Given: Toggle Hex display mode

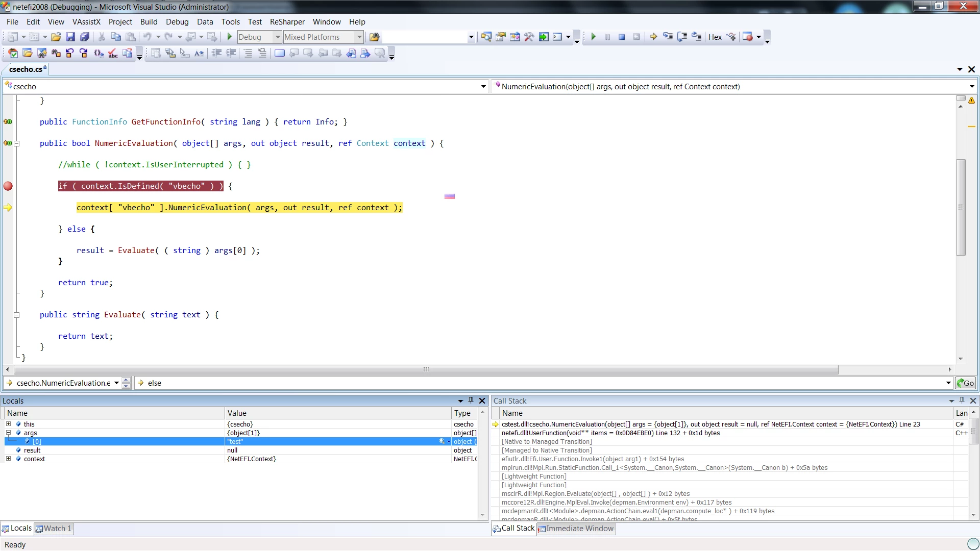Looking at the screenshot, I should point(715,37).
